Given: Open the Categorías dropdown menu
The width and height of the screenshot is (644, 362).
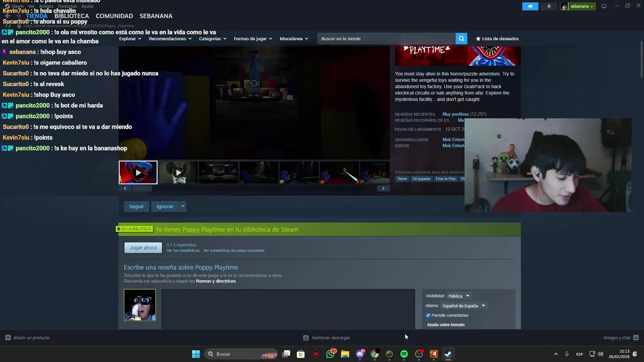Looking at the screenshot, I should click(212, 38).
